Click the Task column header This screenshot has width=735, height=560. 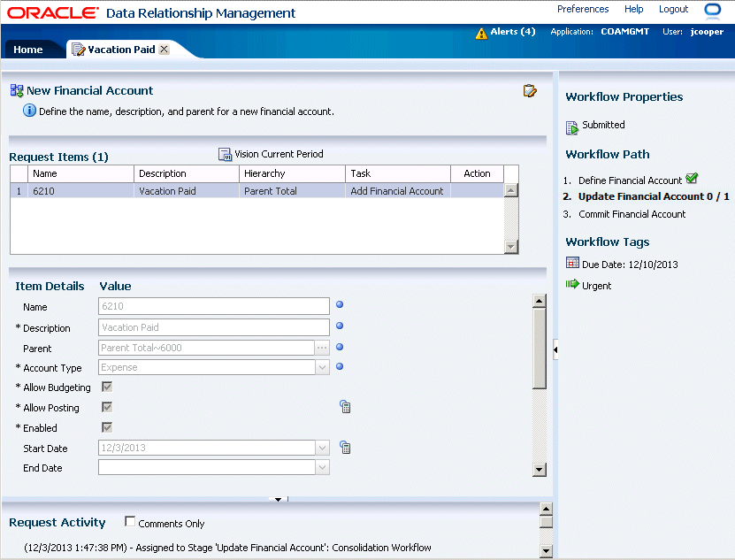[398, 173]
